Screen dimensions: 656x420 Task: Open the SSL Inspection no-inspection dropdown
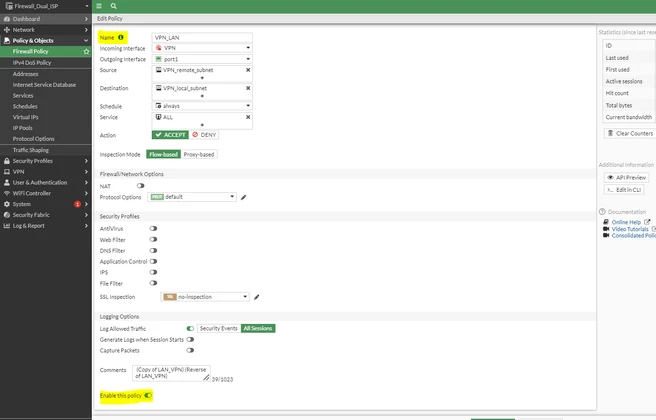[x=205, y=297]
